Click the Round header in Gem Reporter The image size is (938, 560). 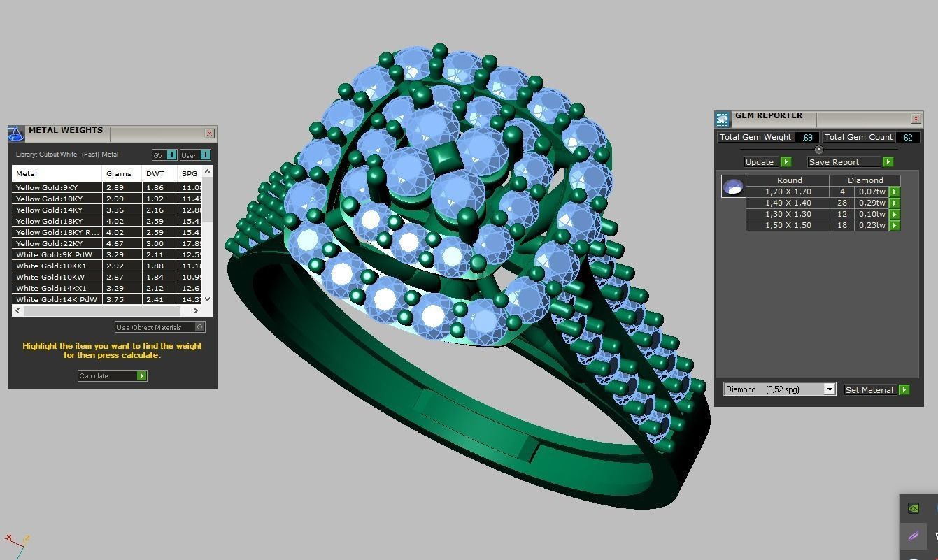(789, 180)
